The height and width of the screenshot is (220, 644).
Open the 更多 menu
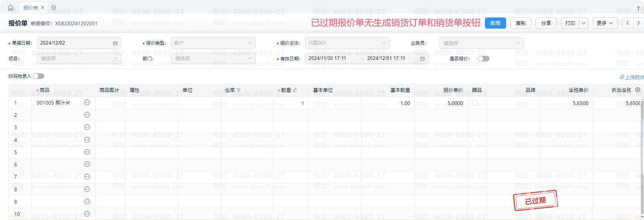(x=605, y=23)
